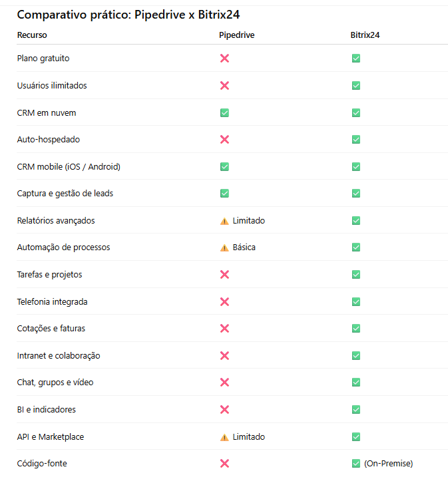Click the Pipedrive column header
This screenshot has height=487, width=448.
236,35
